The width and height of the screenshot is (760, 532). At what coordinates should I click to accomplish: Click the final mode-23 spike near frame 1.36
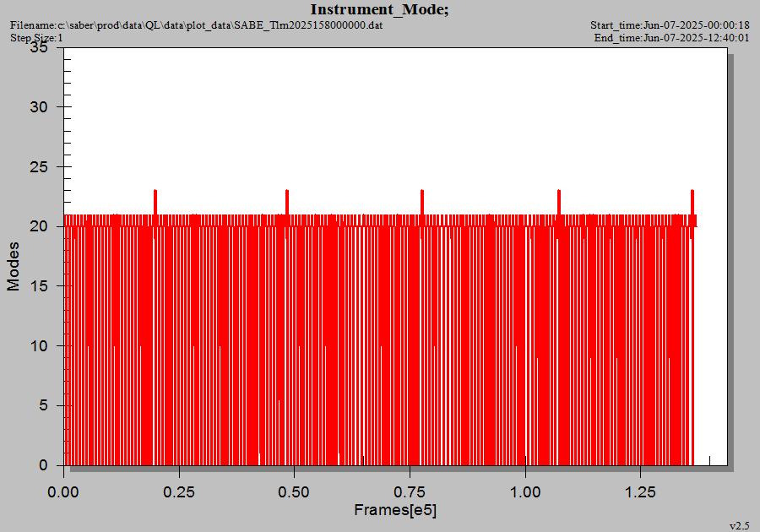pyautogui.click(x=692, y=202)
